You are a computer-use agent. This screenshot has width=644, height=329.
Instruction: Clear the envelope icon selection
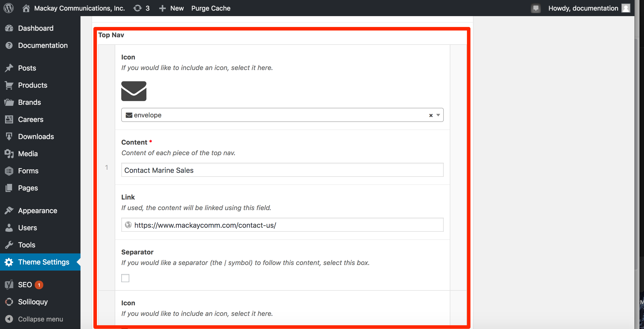(x=431, y=115)
